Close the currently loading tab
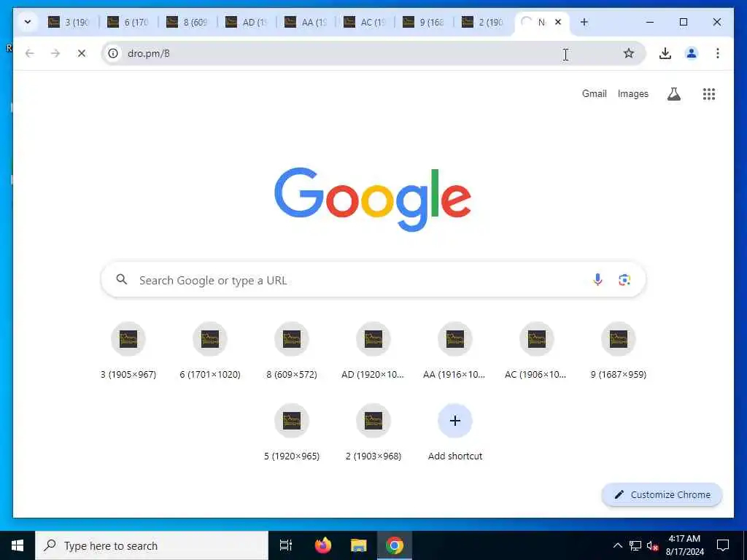The width and height of the screenshot is (747, 560). click(x=558, y=22)
